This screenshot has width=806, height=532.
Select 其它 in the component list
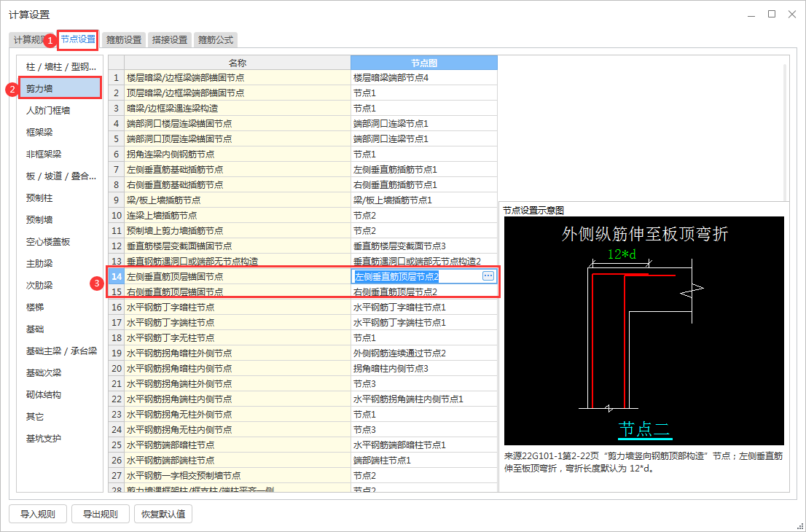click(x=60, y=416)
